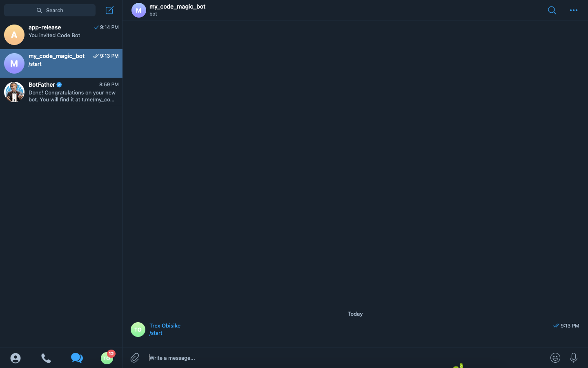Click the bot avatar in chat header
Image resolution: width=588 pixels, height=368 pixels.
pos(139,10)
